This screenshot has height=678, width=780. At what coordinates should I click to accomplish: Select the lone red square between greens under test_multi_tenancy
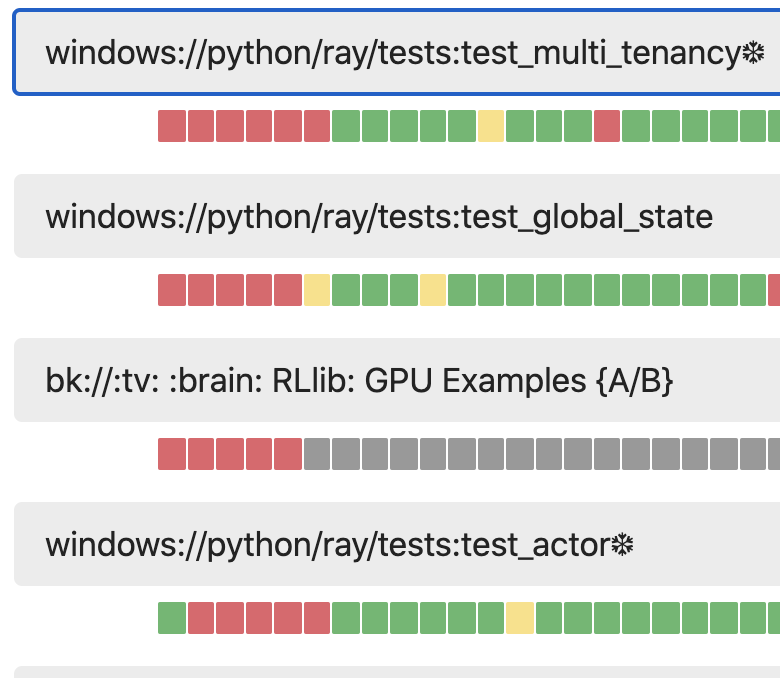(x=607, y=126)
